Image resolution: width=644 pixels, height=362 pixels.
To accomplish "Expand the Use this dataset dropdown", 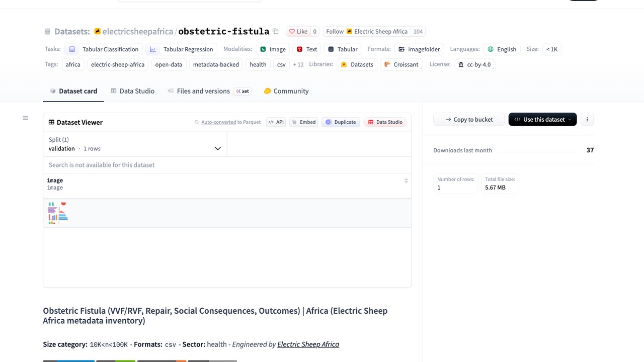I will (542, 119).
